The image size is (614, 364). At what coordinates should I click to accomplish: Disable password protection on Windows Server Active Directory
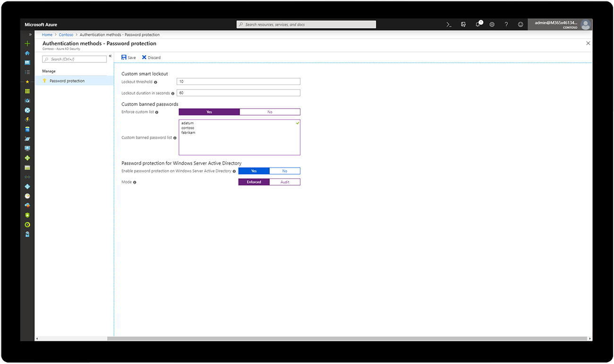[285, 170]
